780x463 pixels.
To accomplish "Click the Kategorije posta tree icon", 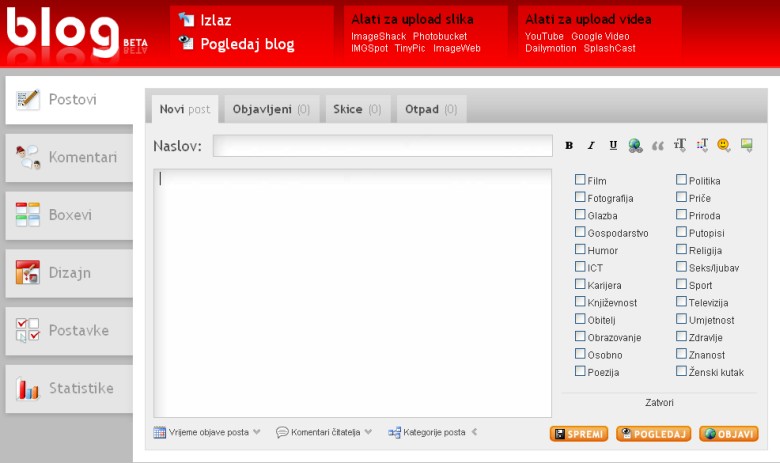I will (394, 433).
